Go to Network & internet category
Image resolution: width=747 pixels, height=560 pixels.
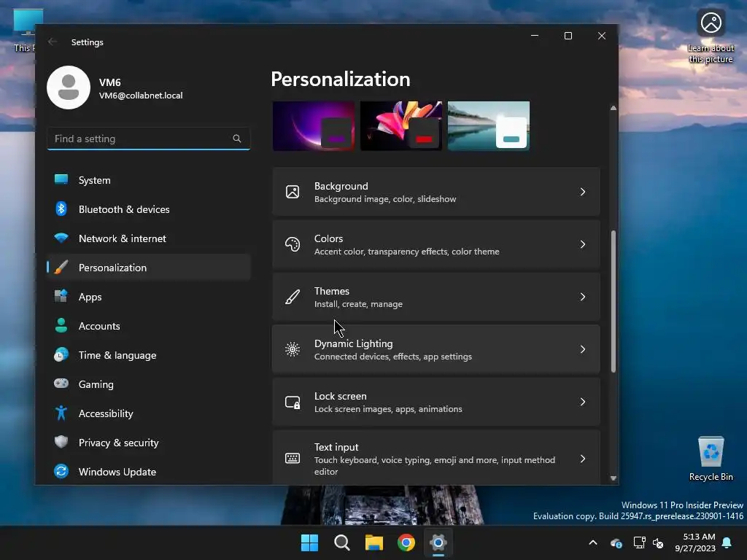click(149, 238)
